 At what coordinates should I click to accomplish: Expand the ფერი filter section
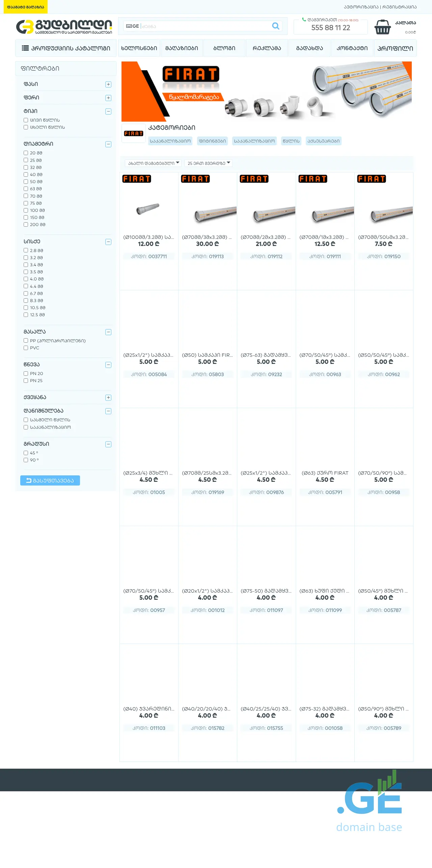tap(108, 98)
